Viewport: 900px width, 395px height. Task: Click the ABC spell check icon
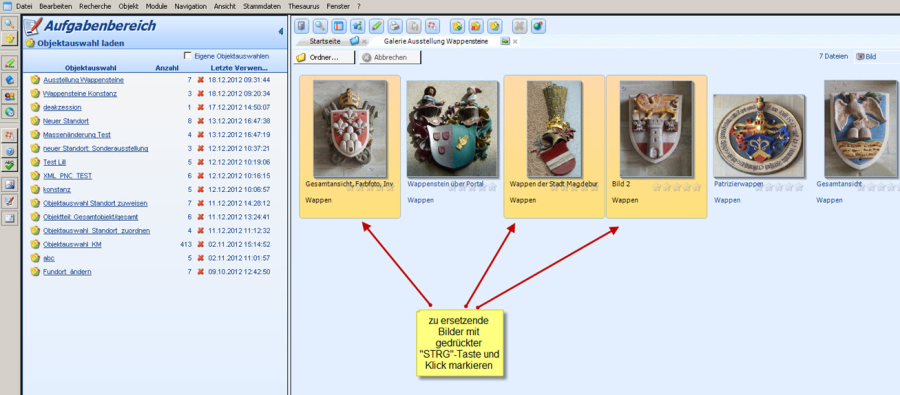[x=9, y=165]
